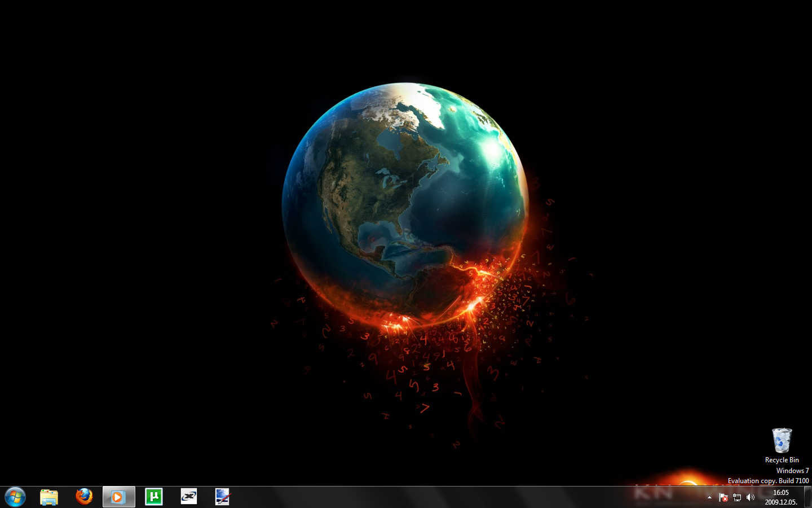
Task: Open the network status tray icon
Action: (x=736, y=497)
